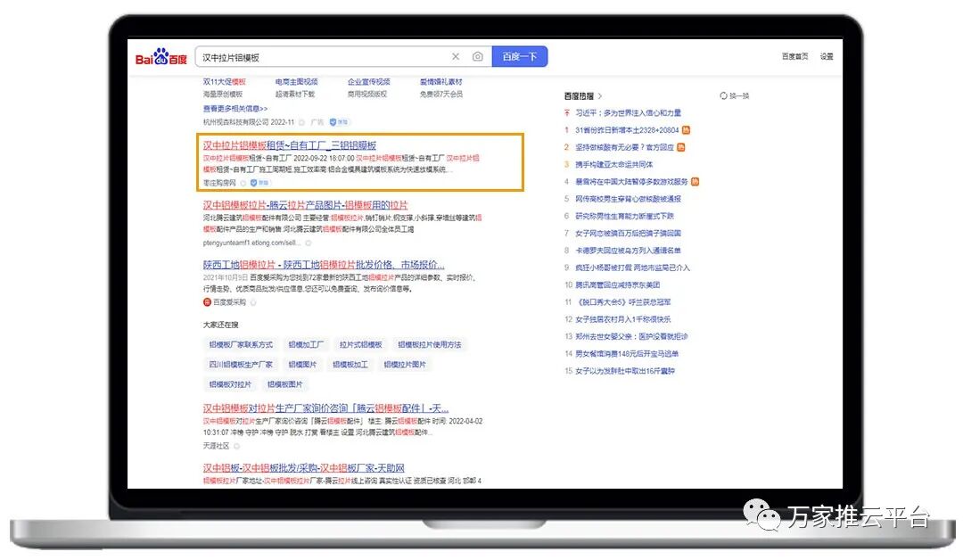Click the small circle icon after ptengyunteamf1.etlong.com
This screenshot has height=560, width=963.
[x=309, y=243]
